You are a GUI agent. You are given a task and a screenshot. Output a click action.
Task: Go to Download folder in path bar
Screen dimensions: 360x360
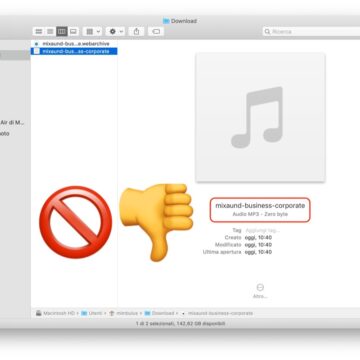(159, 313)
